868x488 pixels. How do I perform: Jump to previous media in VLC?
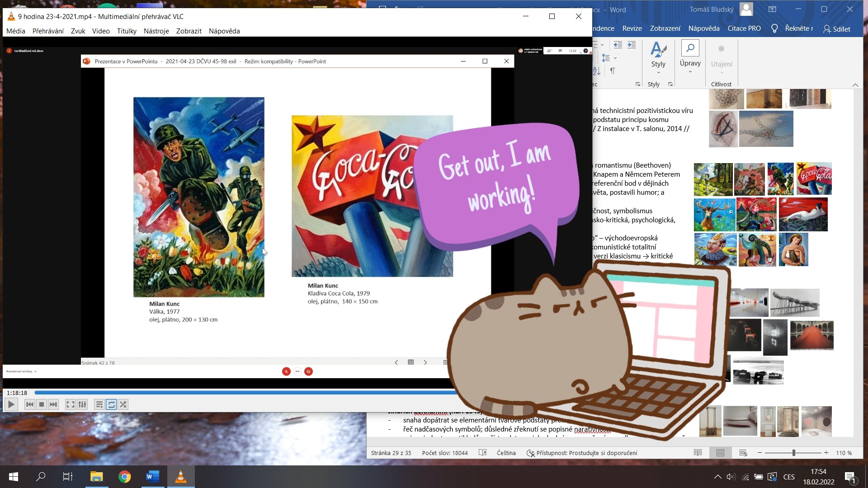click(x=30, y=404)
